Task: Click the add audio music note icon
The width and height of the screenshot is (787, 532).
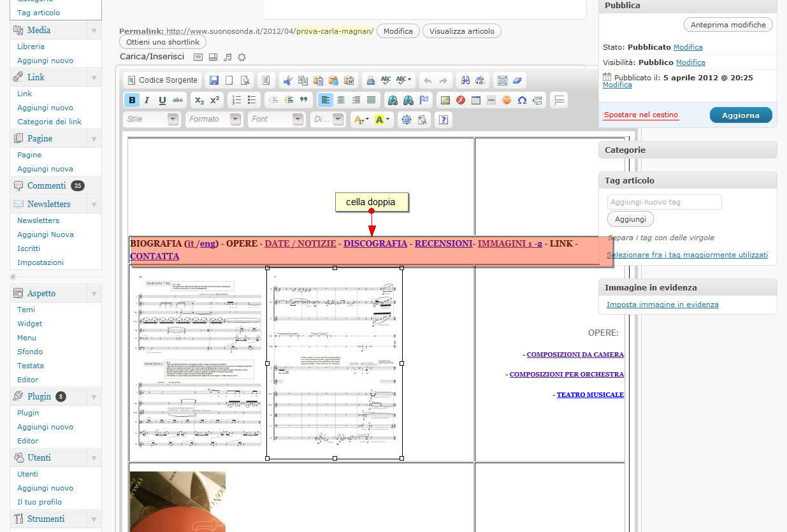Action: tap(227, 57)
